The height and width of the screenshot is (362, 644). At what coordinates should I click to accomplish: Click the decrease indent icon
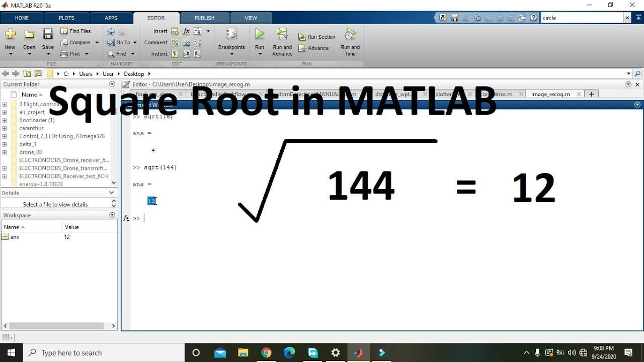(198, 54)
